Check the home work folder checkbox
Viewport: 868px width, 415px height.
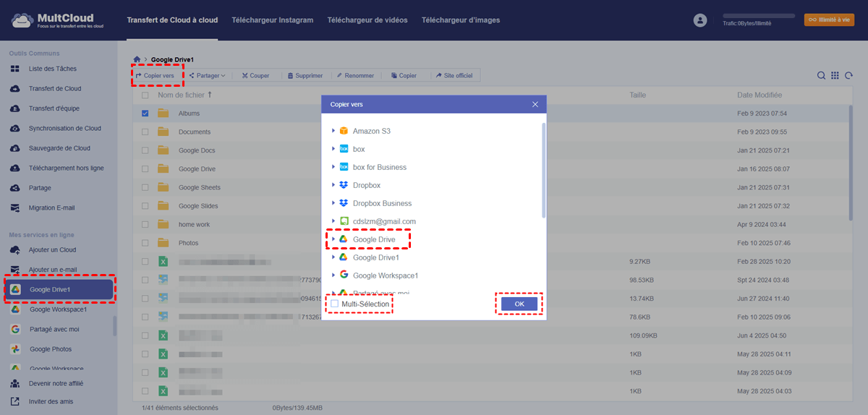pyautogui.click(x=145, y=224)
